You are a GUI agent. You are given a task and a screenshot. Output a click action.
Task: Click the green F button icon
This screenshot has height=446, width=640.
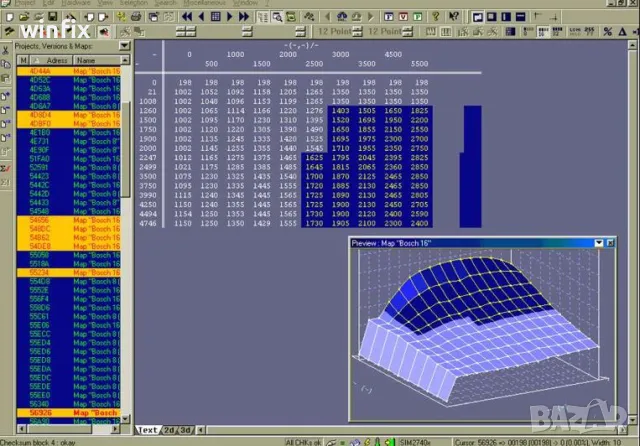coord(418,17)
